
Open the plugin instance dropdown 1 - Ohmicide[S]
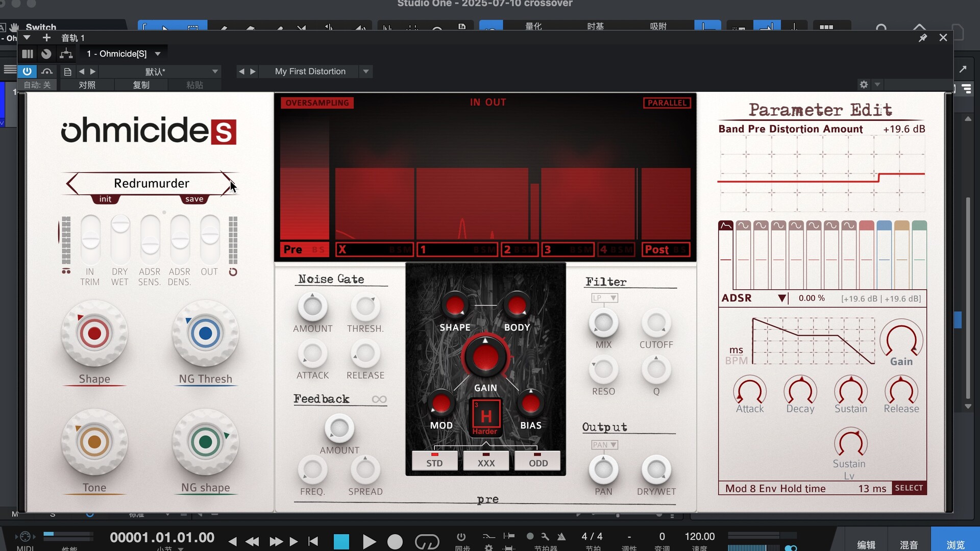coord(123,54)
